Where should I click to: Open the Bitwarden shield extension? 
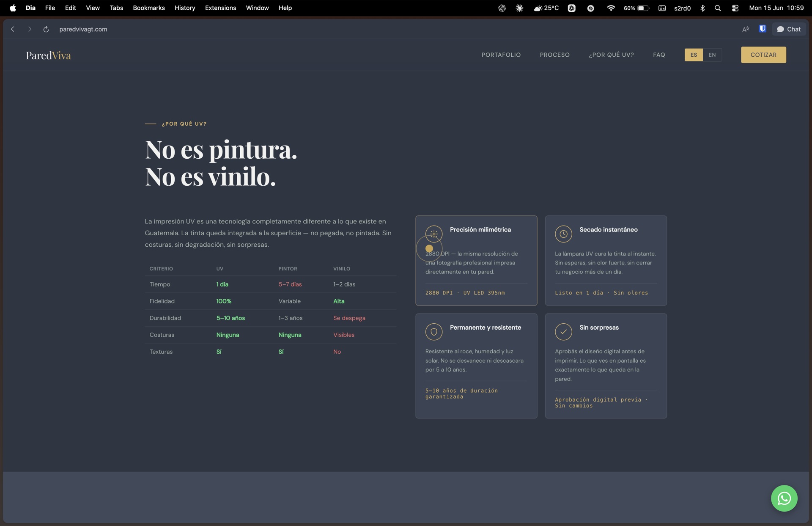tap(763, 29)
